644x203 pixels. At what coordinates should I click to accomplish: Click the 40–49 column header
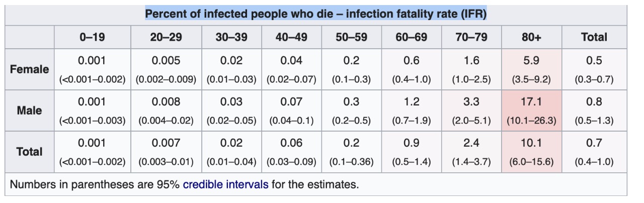point(291,37)
